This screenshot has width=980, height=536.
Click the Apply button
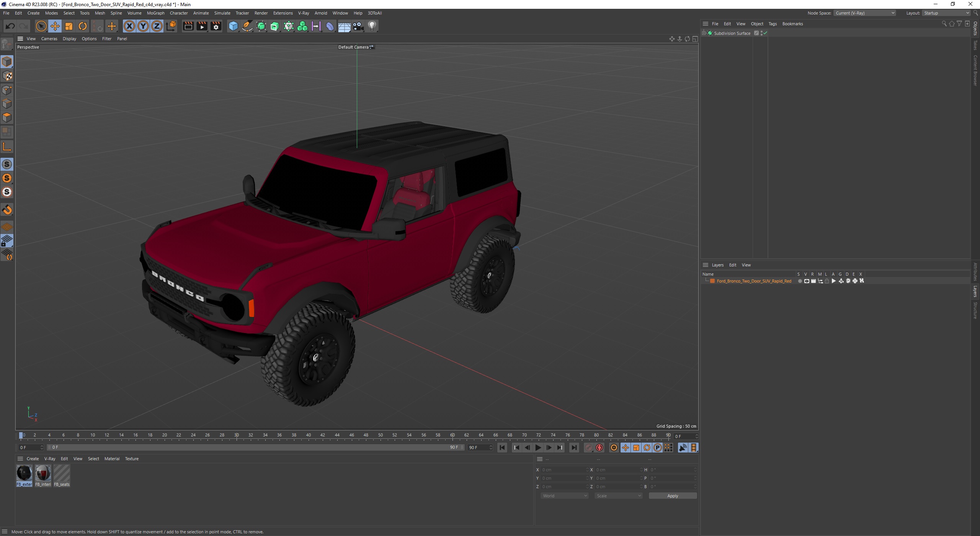[x=673, y=496]
